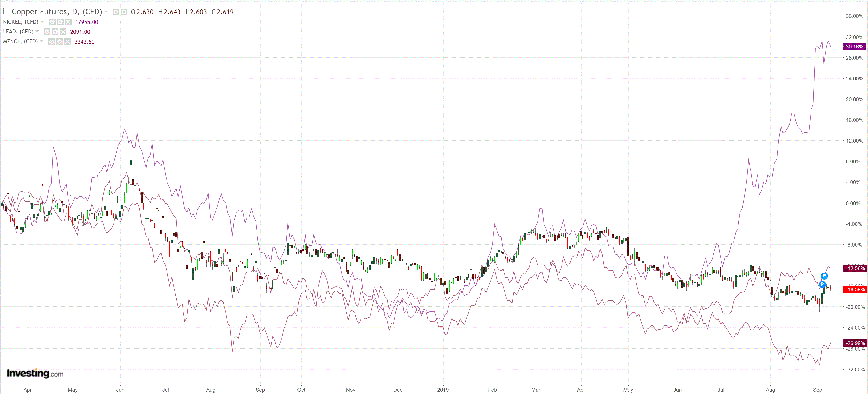Viewport: 868px width, 394px height.
Task: Open NICKEL (CFD) dropdown arrow
Action: coord(42,22)
